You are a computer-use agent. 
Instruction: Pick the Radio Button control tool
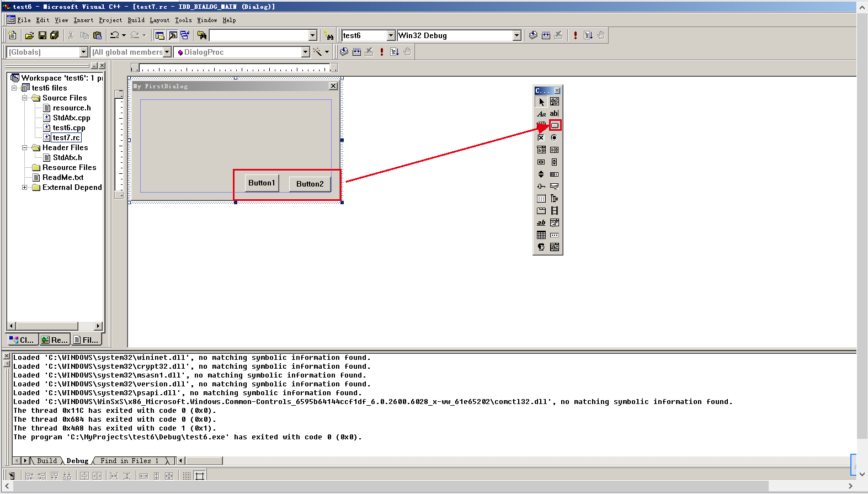(x=555, y=138)
